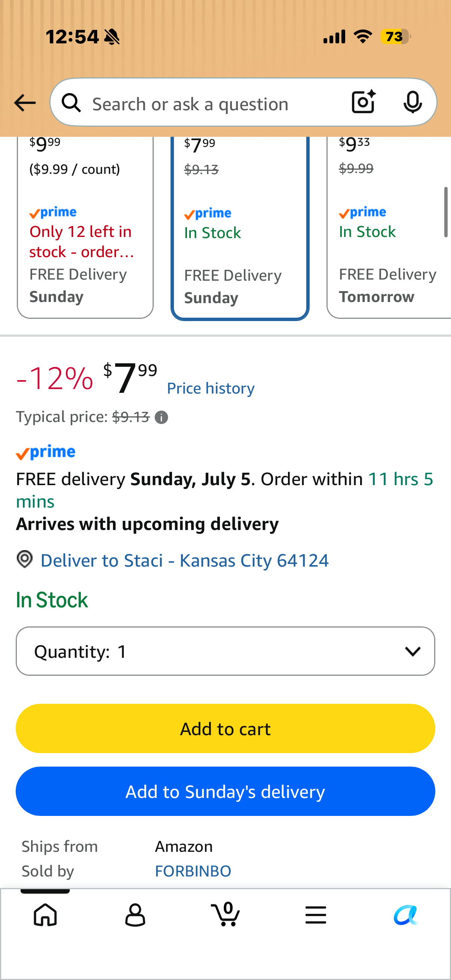Expand the Quantity dropdown
Screen dimensions: 451x980
[x=225, y=651]
